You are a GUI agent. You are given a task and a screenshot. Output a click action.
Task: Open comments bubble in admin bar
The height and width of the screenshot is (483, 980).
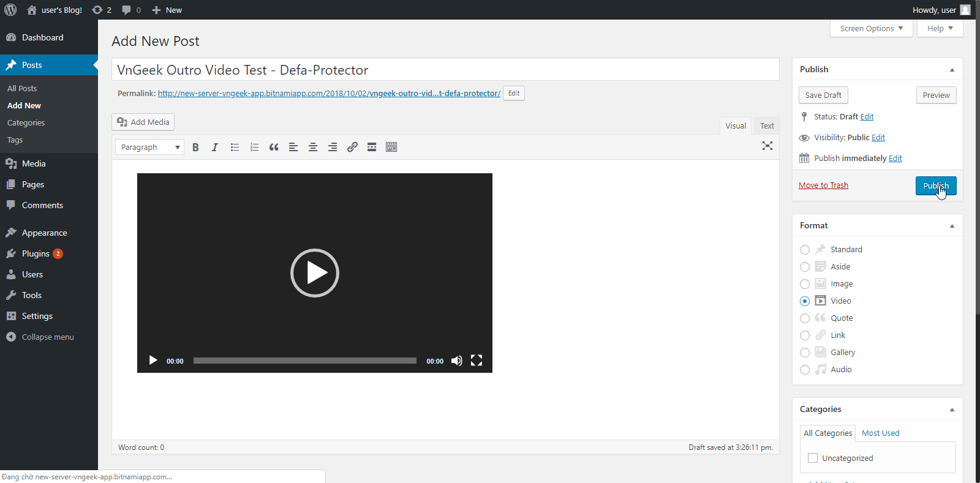(x=131, y=10)
